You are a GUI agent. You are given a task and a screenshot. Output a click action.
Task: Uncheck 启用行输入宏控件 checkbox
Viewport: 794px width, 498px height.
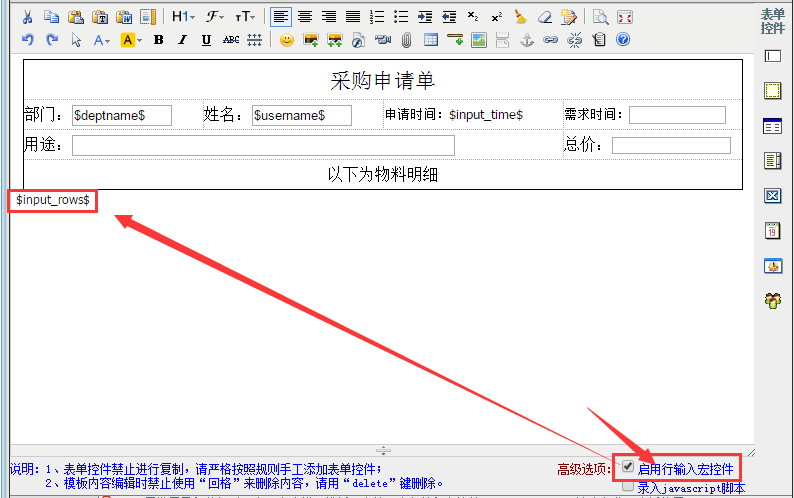[x=627, y=467]
